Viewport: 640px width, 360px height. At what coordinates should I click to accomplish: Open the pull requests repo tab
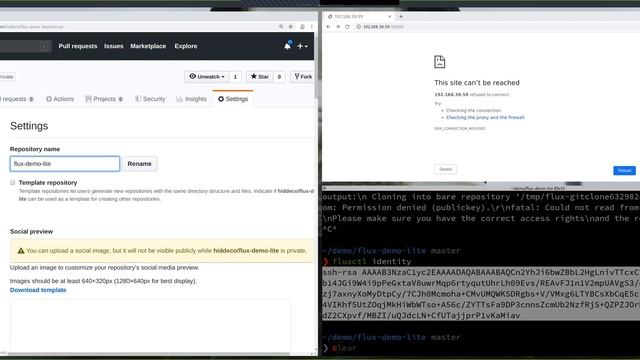[17, 99]
